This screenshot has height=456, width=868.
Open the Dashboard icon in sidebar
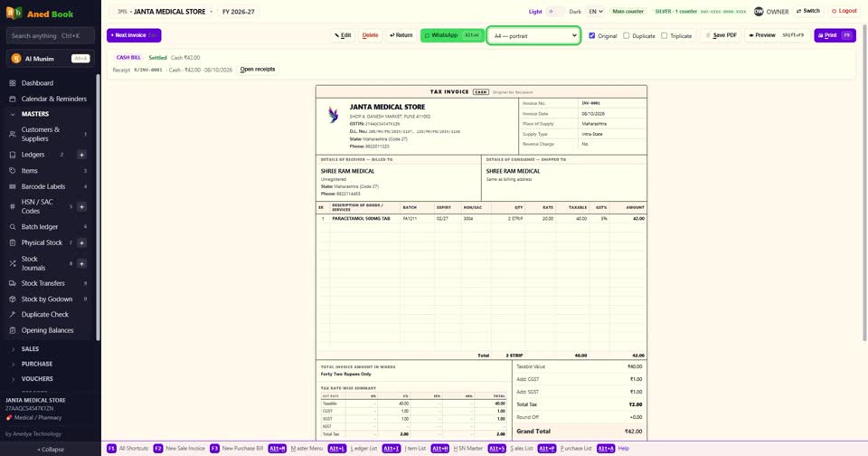(13, 83)
